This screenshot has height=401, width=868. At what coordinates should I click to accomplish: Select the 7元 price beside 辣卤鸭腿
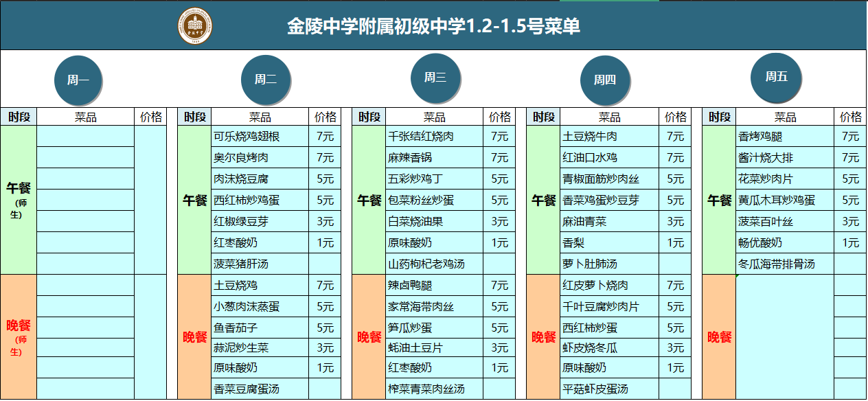pos(499,285)
